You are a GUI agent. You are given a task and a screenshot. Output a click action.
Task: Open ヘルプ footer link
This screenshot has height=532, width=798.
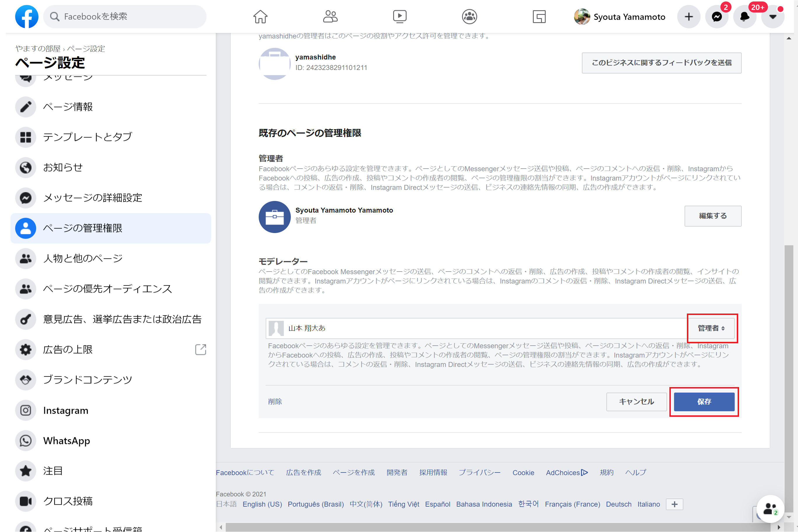[636, 473]
